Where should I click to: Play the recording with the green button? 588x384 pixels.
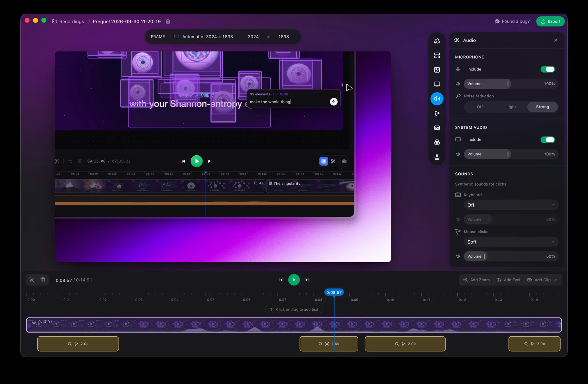(x=294, y=280)
